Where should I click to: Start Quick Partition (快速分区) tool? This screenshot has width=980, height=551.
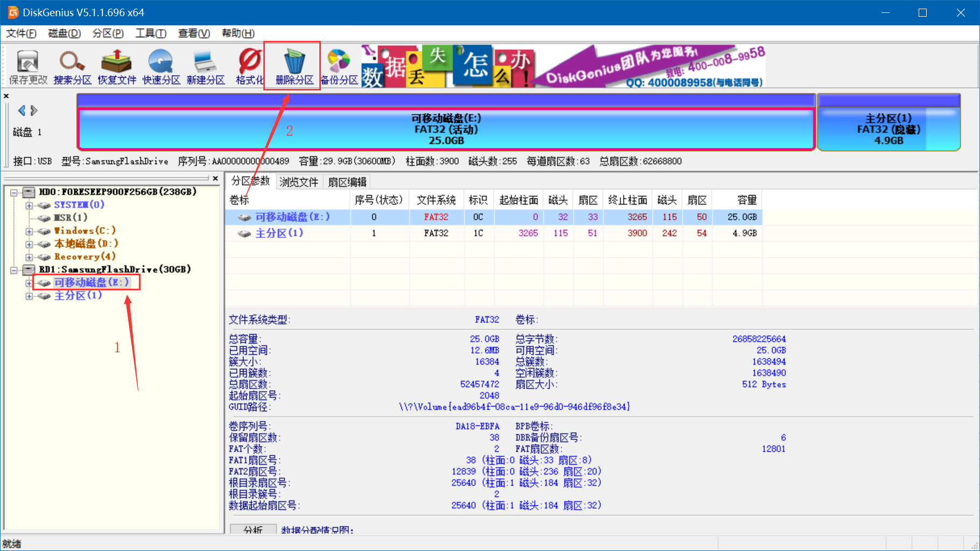[161, 67]
